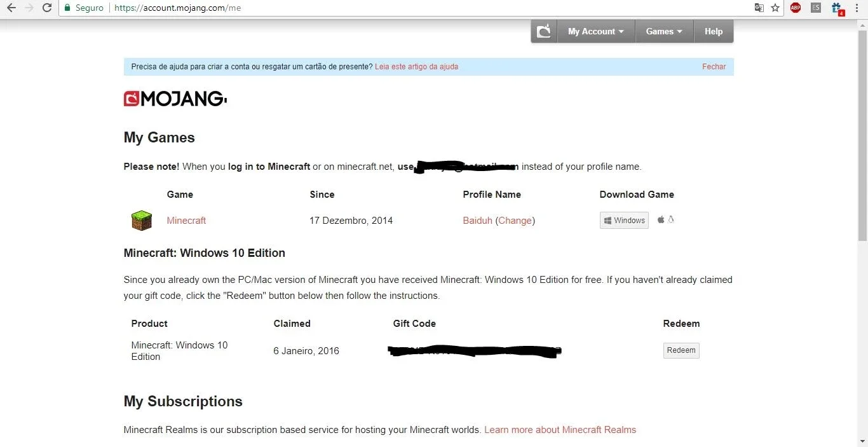Open the Adblock Plus extension icon

tap(796, 8)
